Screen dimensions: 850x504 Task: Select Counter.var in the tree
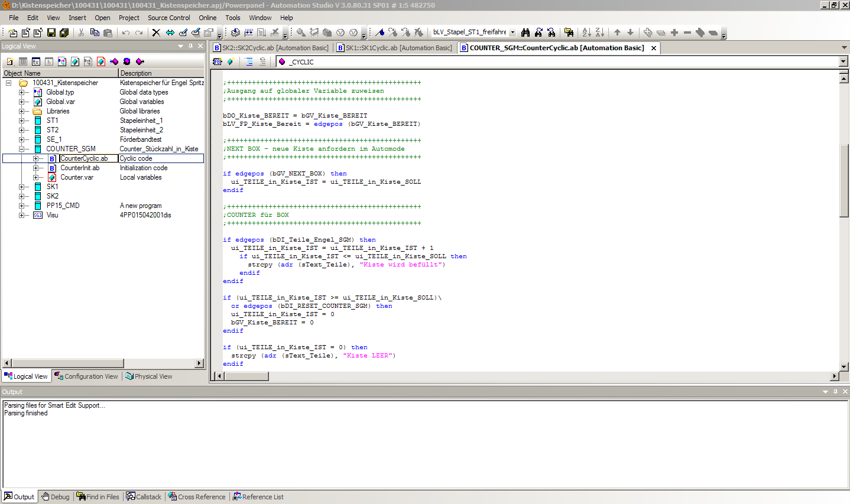pyautogui.click(x=77, y=177)
